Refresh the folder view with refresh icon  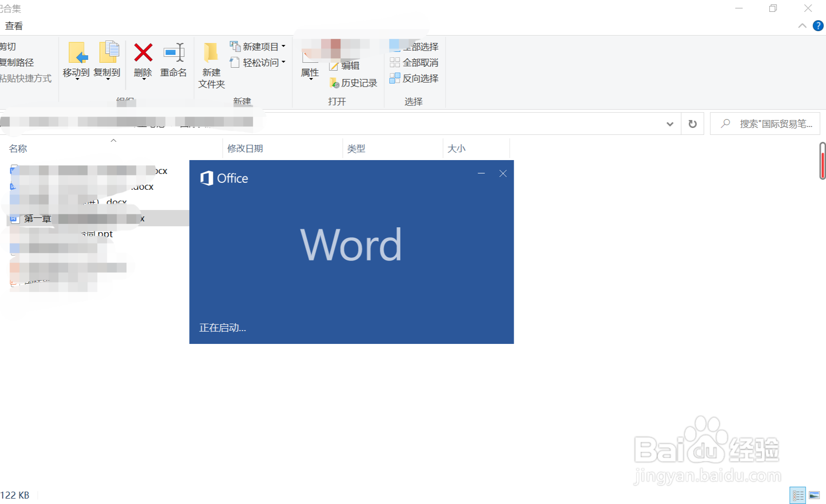tap(692, 124)
